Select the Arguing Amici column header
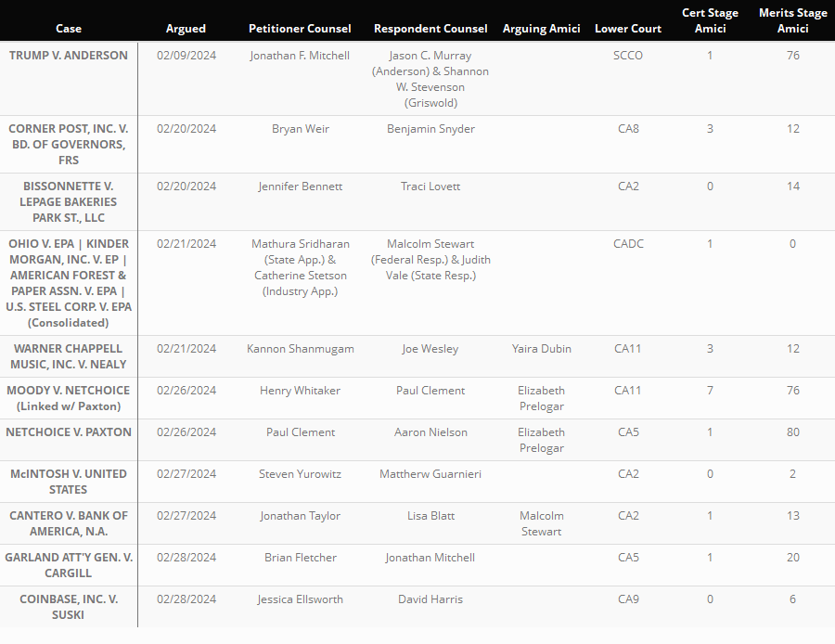This screenshot has height=644, width=835. click(541, 29)
